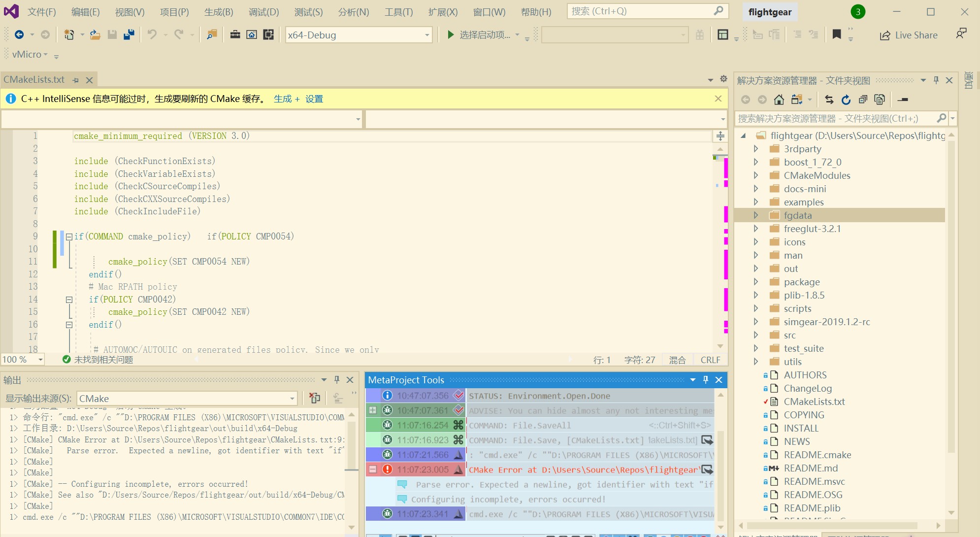Expand the simgear-2019.1.2-rc folder
Viewport: 980px width, 537px height.
(756, 322)
